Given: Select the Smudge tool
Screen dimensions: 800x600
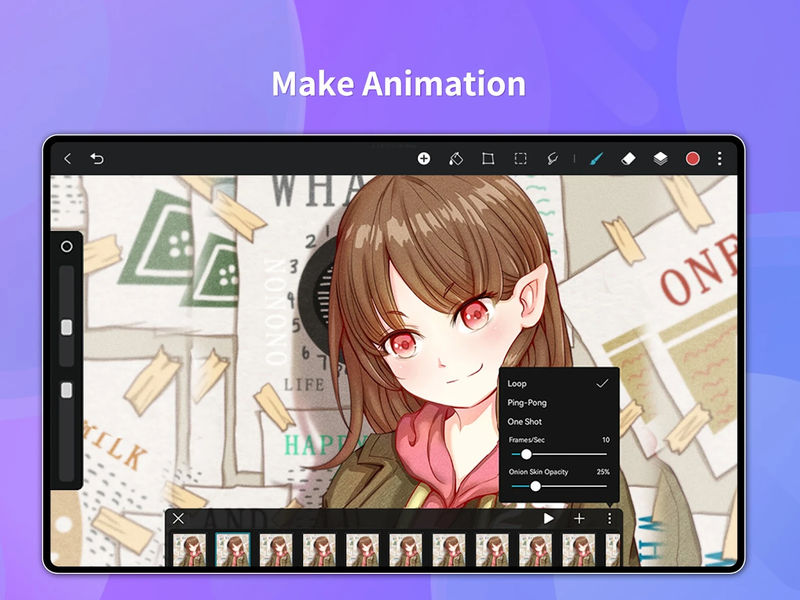Looking at the screenshot, I should 551,158.
